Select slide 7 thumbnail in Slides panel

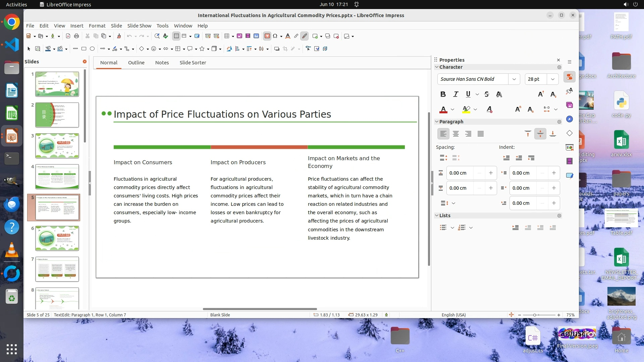click(x=57, y=269)
